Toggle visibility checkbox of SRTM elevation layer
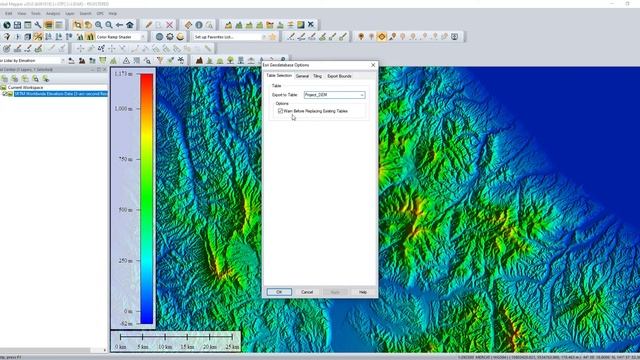 coord(5,94)
